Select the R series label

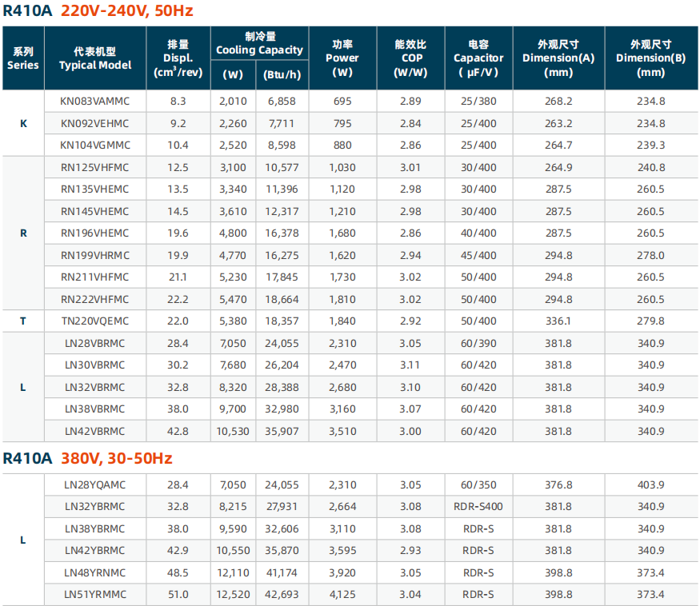[x=24, y=233]
